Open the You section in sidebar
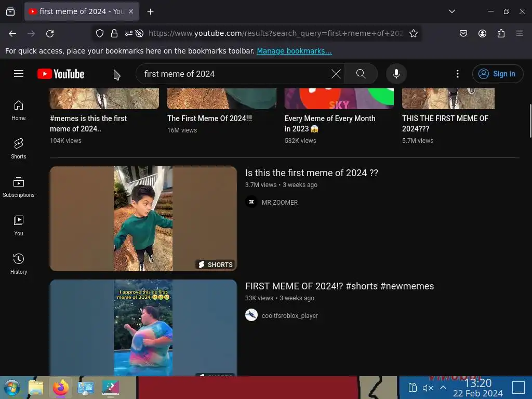 click(x=19, y=225)
